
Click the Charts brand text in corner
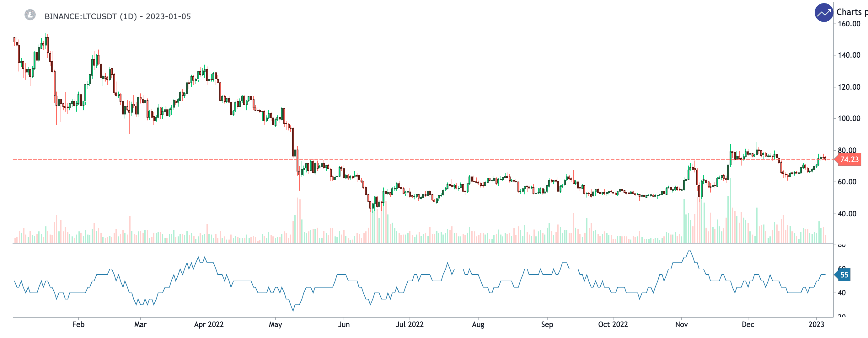pos(851,12)
